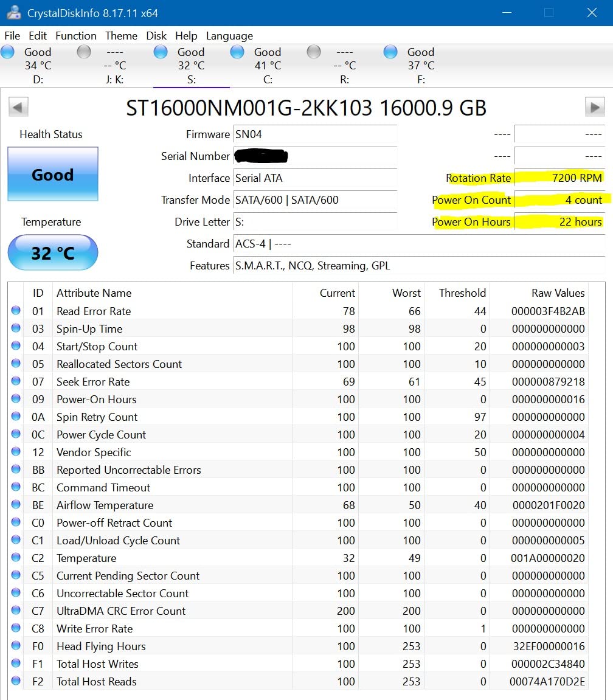613x700 pixels.
Task: Click the C2 Temperature row status orb
Action: (16, 557)
